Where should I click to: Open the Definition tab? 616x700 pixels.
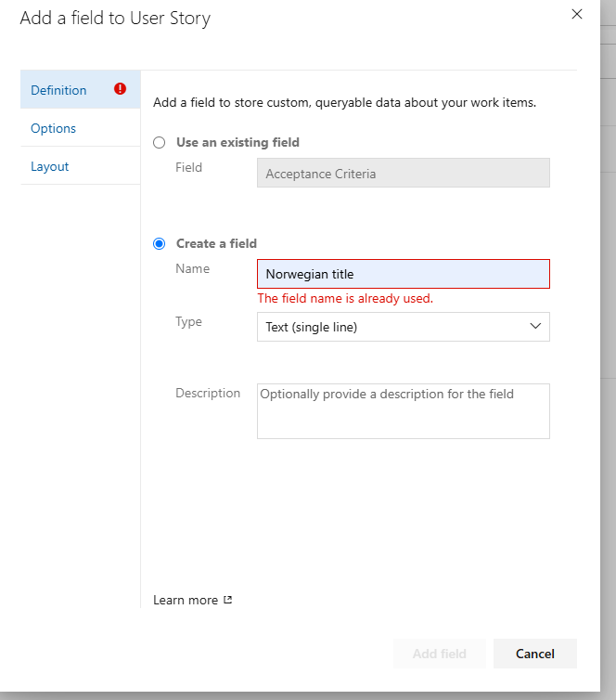click(x=81, y=90)
